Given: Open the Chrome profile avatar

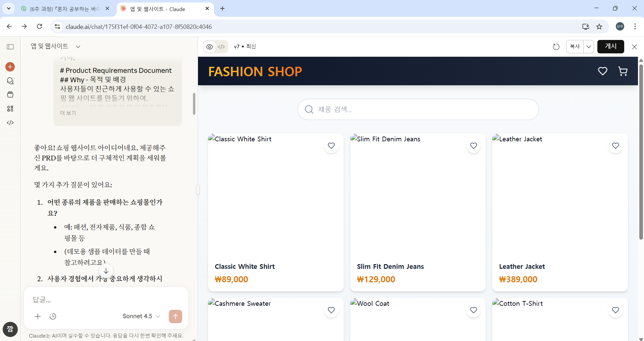Looking at the screenshot, I should pos(620,27).
